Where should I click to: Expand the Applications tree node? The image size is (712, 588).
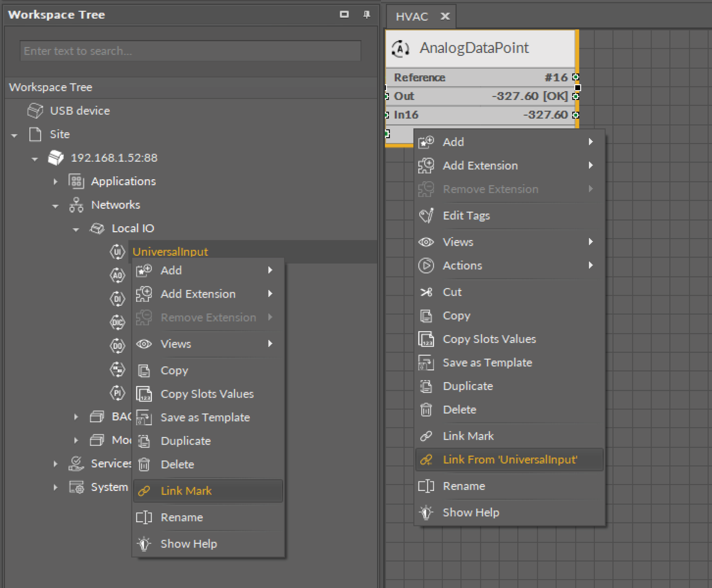[55, 182]
